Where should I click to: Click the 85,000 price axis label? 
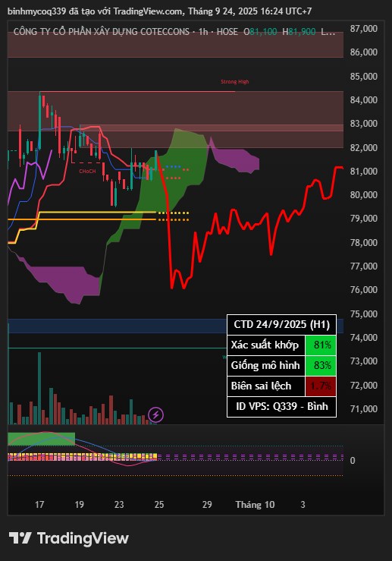(363, 76)
